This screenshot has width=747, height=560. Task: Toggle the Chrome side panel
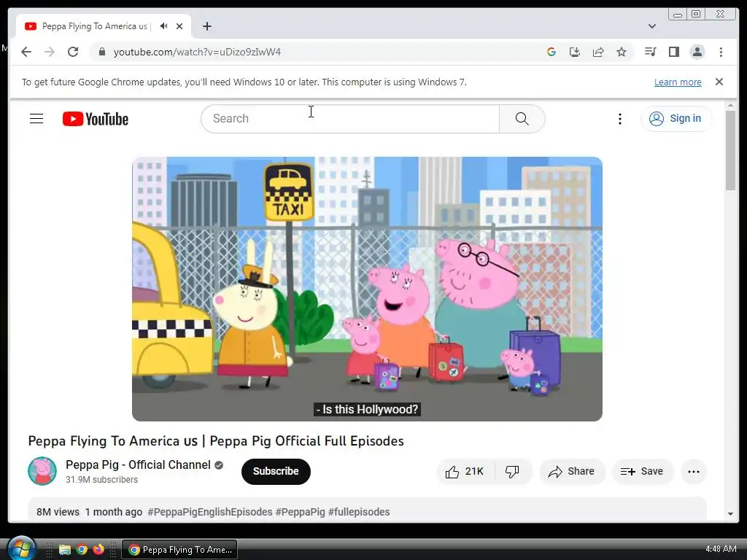click(x=673, y=52)
